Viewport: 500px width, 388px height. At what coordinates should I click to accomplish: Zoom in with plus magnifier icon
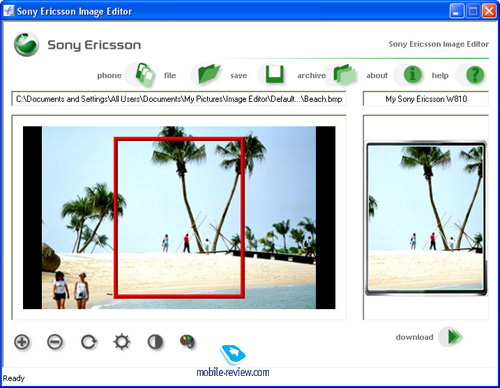22,342
